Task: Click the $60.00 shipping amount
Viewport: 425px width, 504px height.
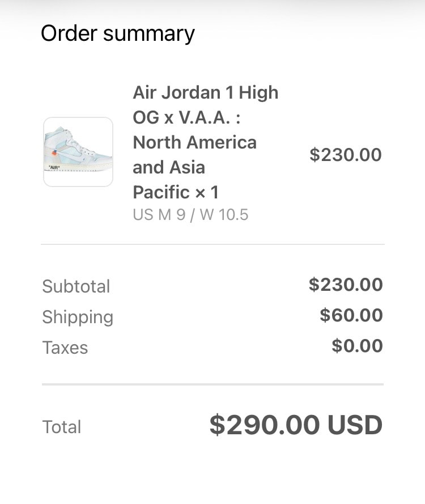Action: coord(351,315)
